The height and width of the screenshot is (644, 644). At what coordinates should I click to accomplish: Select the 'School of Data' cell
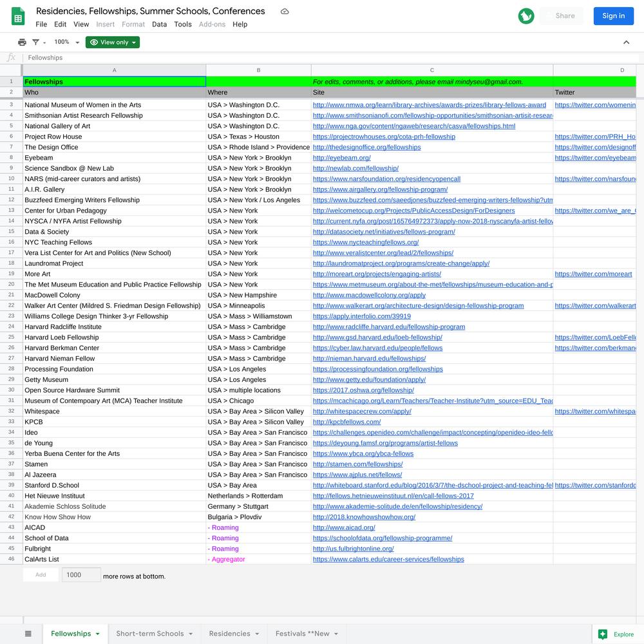[114, 538]
